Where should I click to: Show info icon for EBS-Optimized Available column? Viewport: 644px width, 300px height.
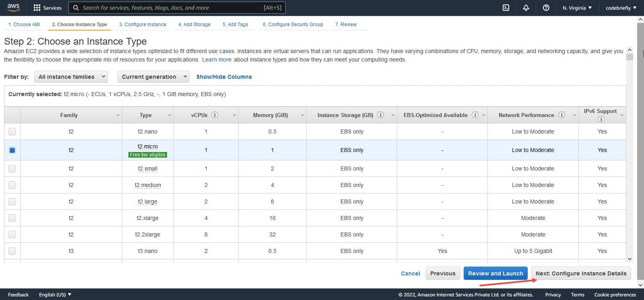pos(475,115)
